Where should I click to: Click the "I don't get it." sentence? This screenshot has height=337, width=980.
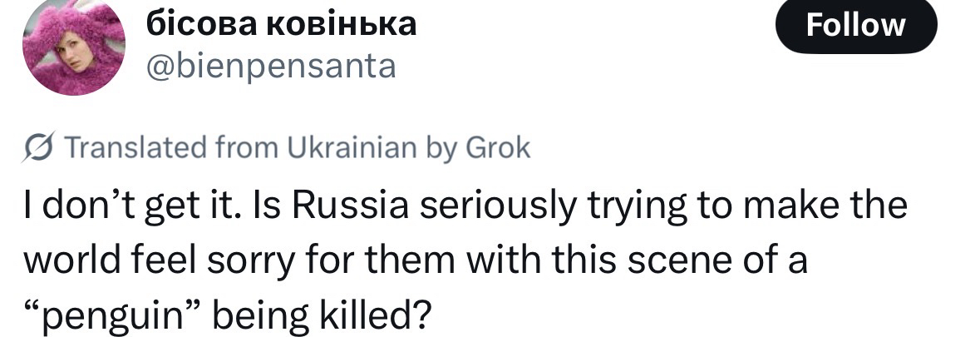point(115,205)
